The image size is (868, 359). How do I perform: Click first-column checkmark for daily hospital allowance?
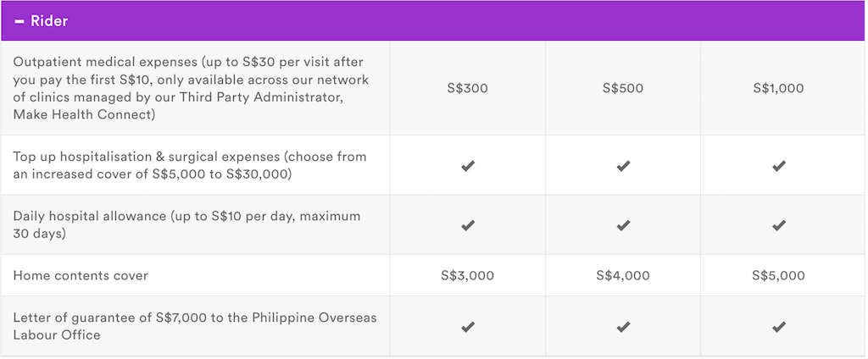[x=468, y=225]
